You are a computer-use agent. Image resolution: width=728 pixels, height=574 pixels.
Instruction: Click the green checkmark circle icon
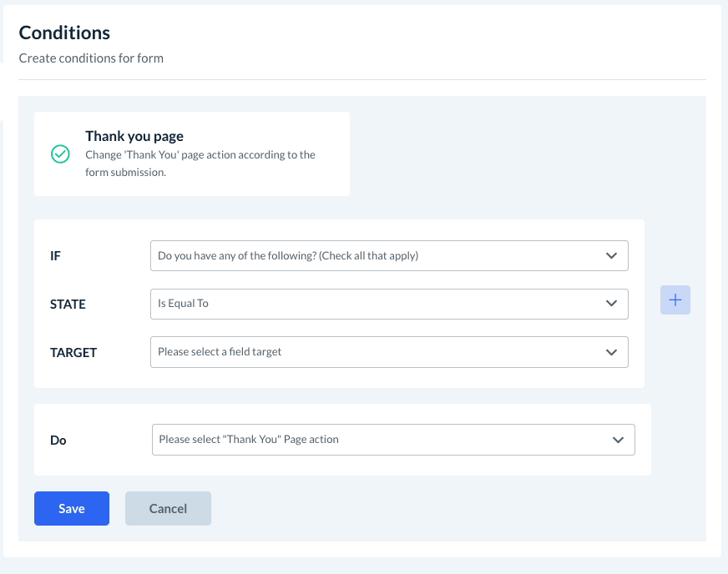coord(60,154)
